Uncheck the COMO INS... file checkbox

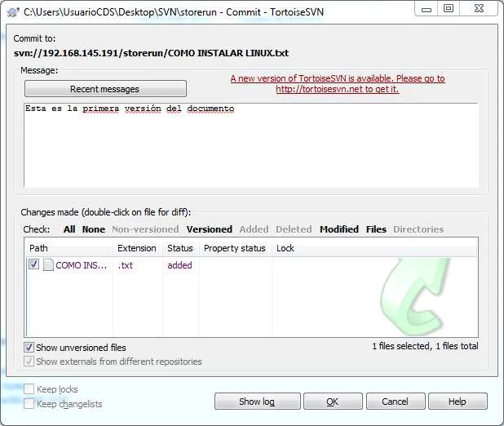33,264
